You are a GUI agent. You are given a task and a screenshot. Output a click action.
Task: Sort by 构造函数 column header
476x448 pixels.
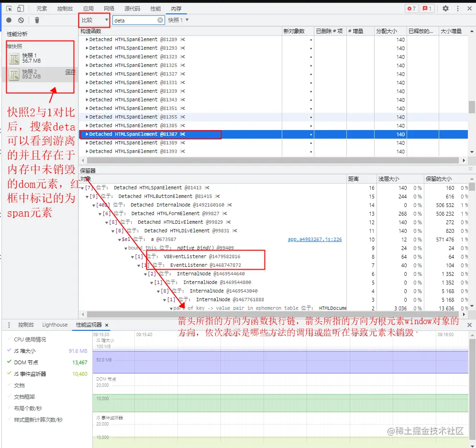(x=180, y=31)
